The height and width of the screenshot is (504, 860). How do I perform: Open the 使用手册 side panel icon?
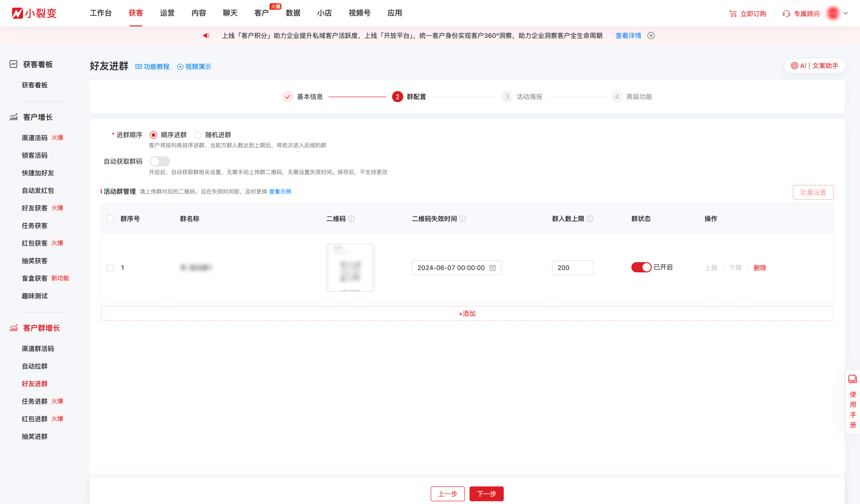click(853, 379)
